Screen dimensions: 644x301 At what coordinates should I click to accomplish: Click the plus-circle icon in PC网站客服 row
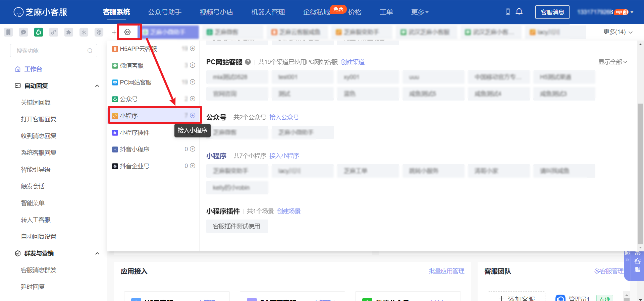[x=193, y=82]
